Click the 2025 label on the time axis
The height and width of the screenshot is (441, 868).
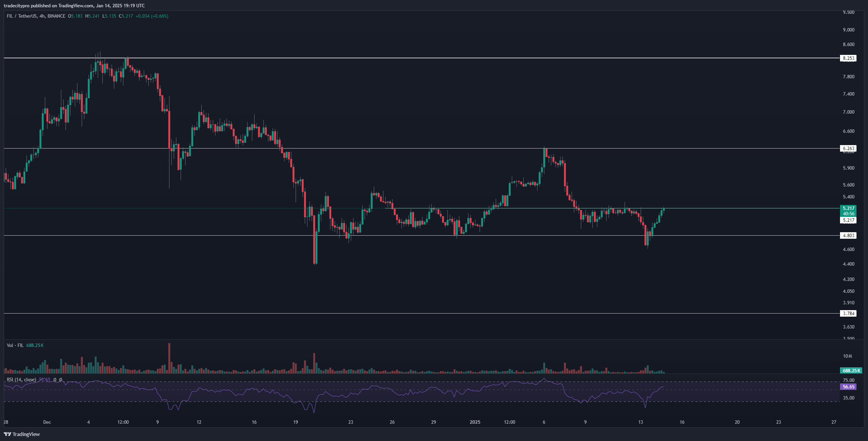pyautogui.click(x=475, y=422)
